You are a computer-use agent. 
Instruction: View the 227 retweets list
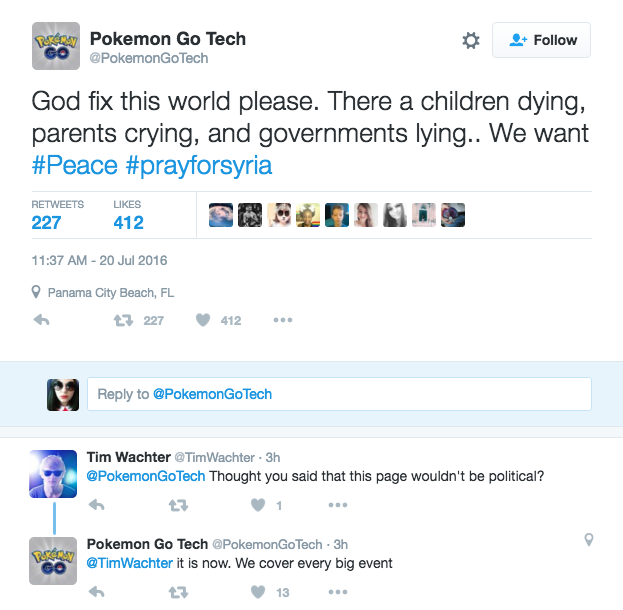point(46,222)
